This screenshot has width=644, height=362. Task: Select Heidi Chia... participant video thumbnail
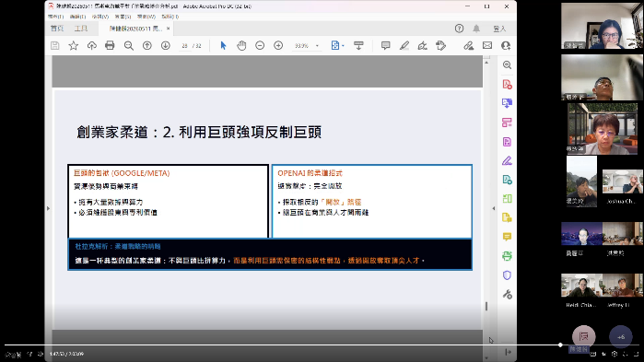click(581, 286)
